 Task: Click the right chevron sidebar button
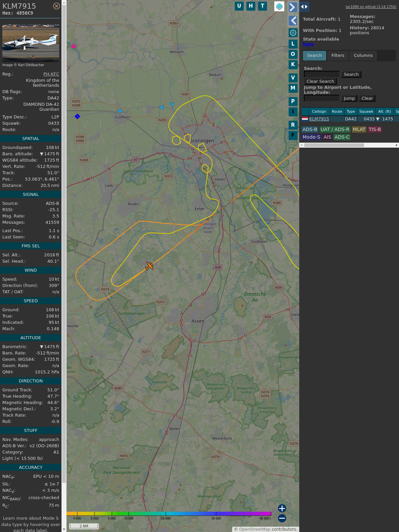[293, 7]
